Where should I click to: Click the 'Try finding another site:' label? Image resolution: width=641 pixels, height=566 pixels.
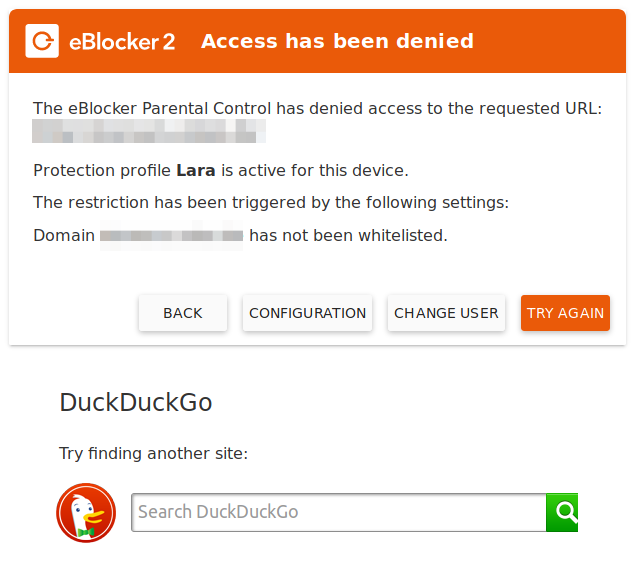click(x=153, y=454)
